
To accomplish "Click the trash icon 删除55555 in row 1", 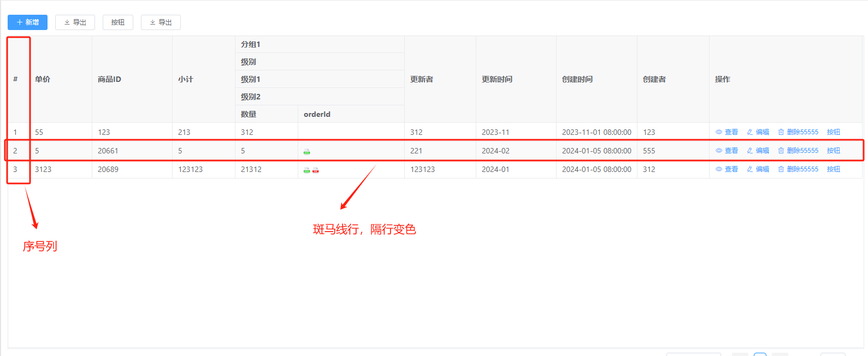I will tap(781, 132).
